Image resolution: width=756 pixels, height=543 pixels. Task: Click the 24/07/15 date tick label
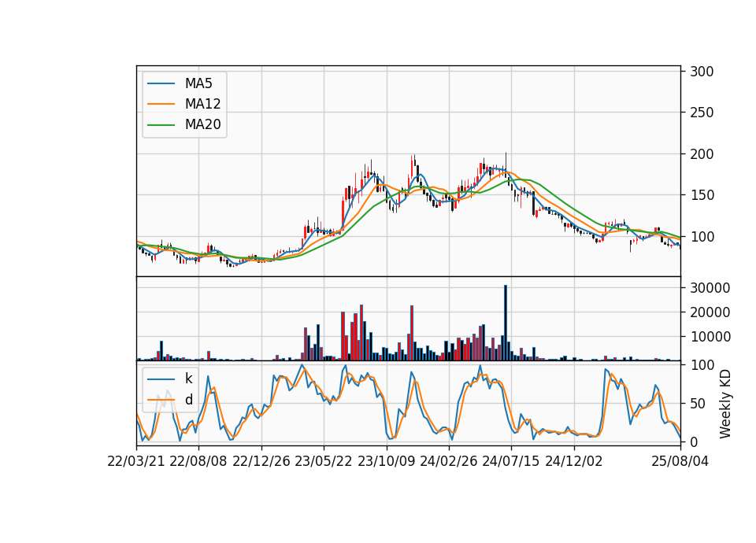[x=511, y=461]
